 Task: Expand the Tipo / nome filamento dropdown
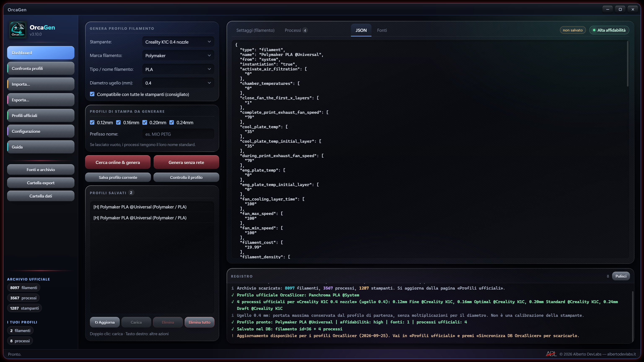178,69
